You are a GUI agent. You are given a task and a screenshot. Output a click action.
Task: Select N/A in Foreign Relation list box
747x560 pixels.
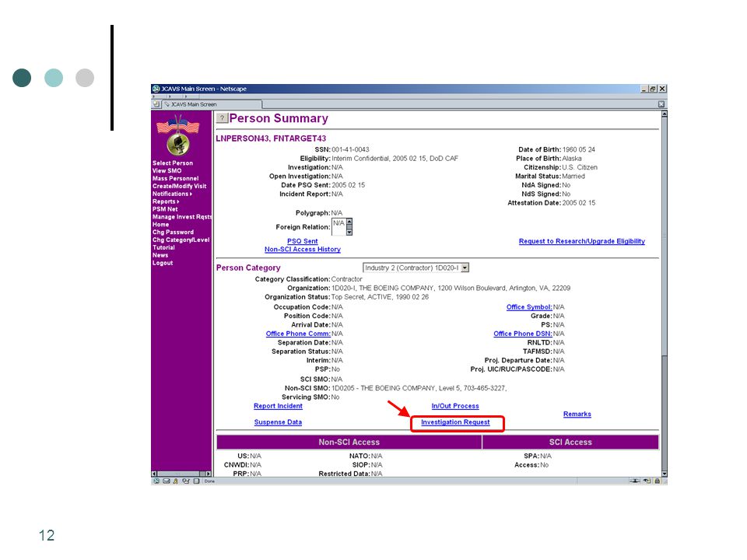(x=338, y=223)
